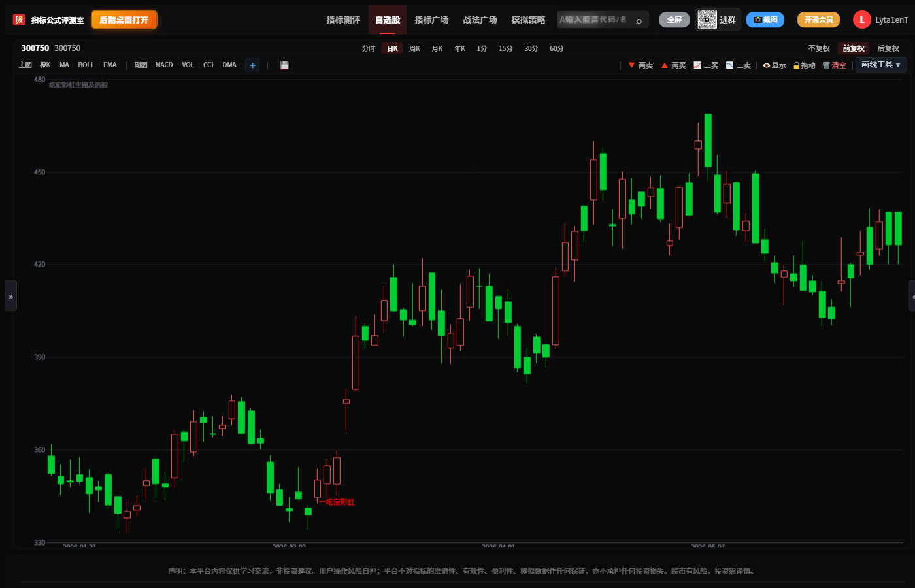The height and width of the screenshot is (588, 915).
Task: Open the 模拟策略 navigation item
Action: 528,20
